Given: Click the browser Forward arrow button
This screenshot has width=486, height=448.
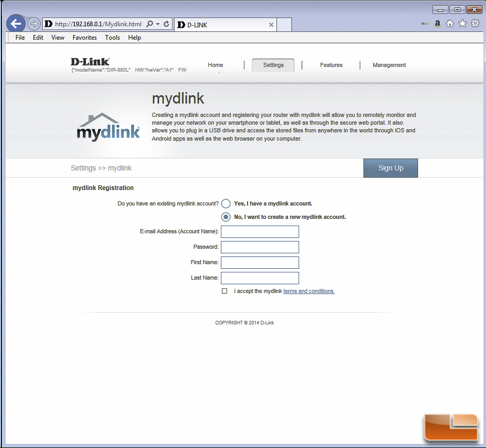Looking at the screenshot, I should point(33,24).
